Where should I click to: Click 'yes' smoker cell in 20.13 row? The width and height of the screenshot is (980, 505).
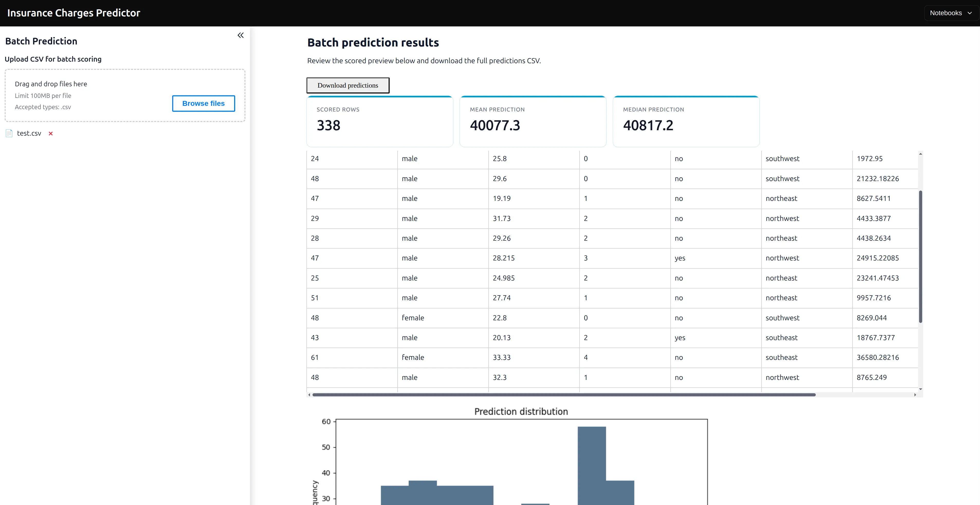[716, 338]
